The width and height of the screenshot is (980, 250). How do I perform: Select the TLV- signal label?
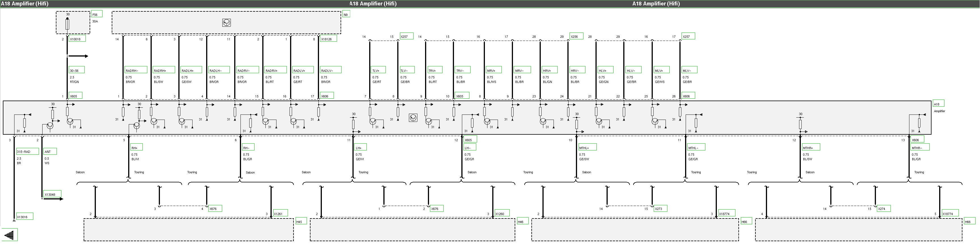point(407,70)
